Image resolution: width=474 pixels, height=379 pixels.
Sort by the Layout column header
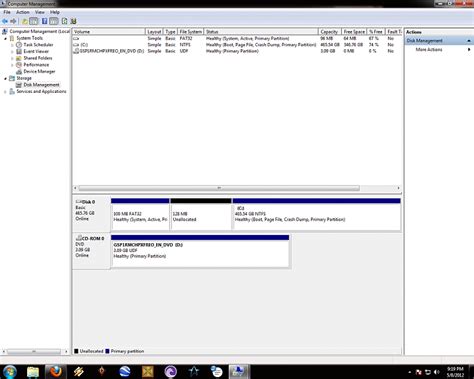[154, 32]
